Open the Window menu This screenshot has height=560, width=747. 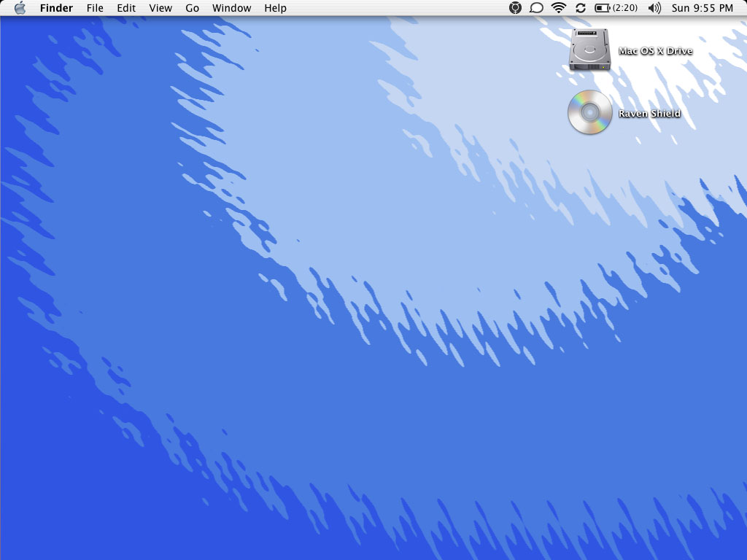click(231, 8)
